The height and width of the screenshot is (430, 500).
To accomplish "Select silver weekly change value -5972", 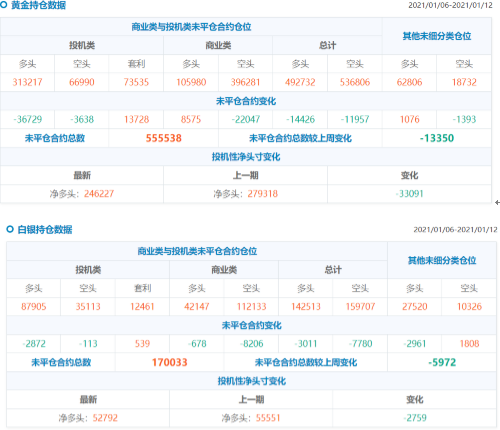I will tap(442, 362).
